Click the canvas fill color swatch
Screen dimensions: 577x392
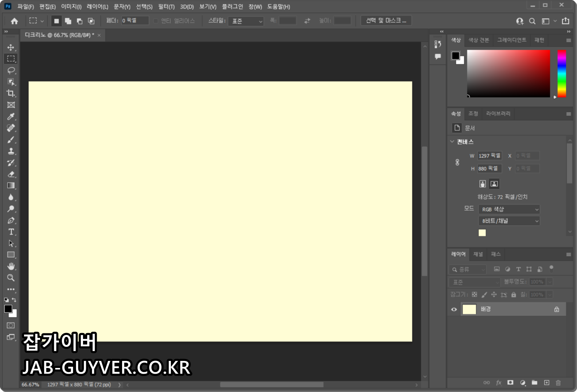tap(482, 233)
